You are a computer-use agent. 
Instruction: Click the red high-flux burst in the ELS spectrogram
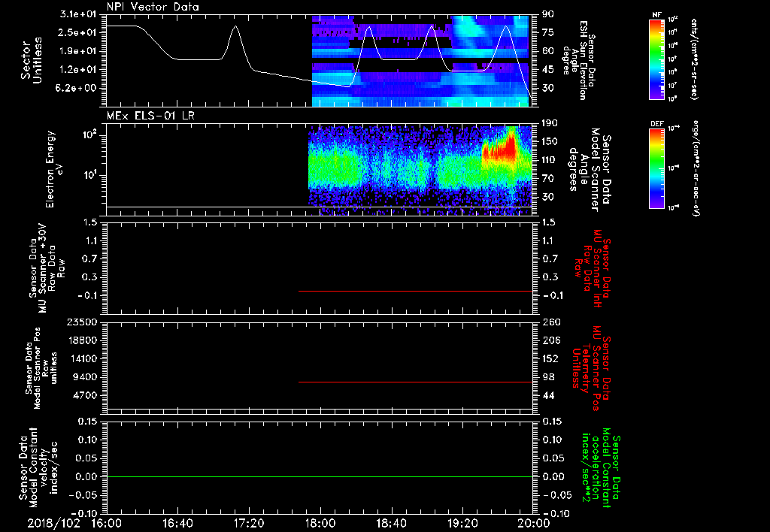click(501, 150)
